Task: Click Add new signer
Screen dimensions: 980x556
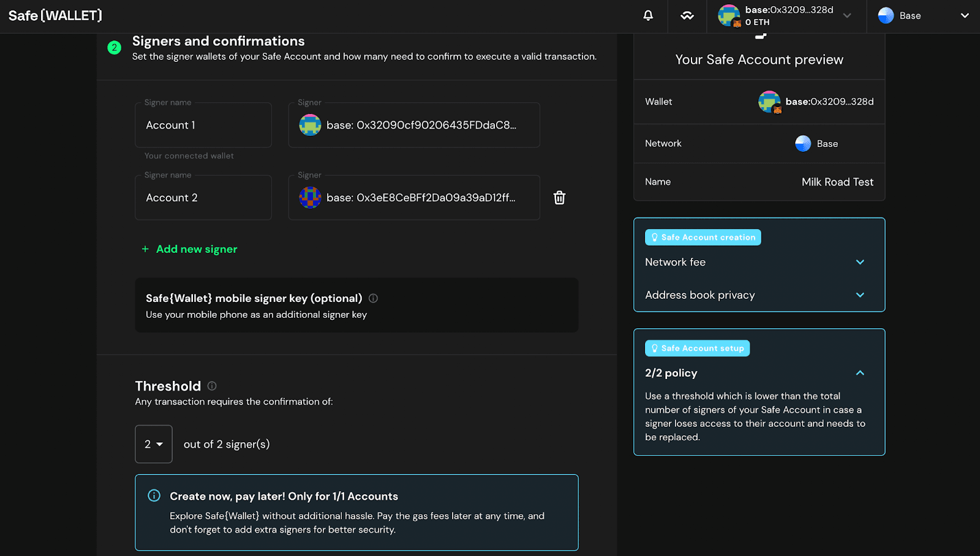Action: tap(189, 249)
